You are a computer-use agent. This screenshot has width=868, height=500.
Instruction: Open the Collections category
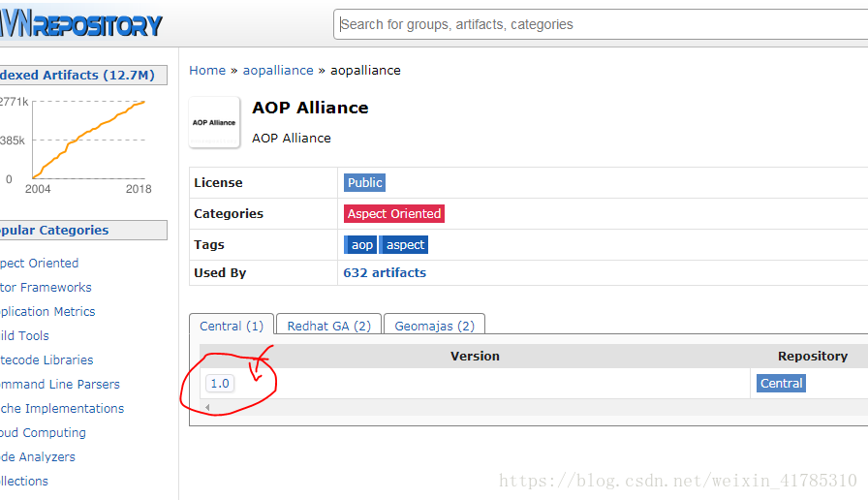coord(24,482)
